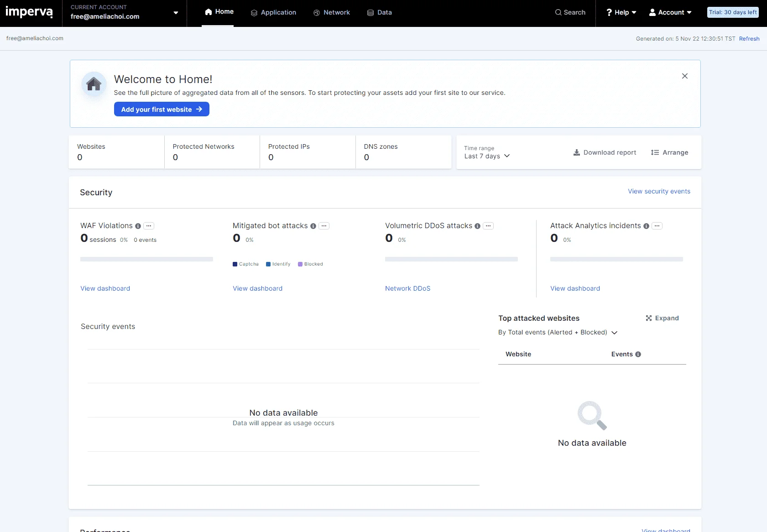Open WAF Violations more options menu
Viewport: 767px width, 532px height.
pos(149,226)
